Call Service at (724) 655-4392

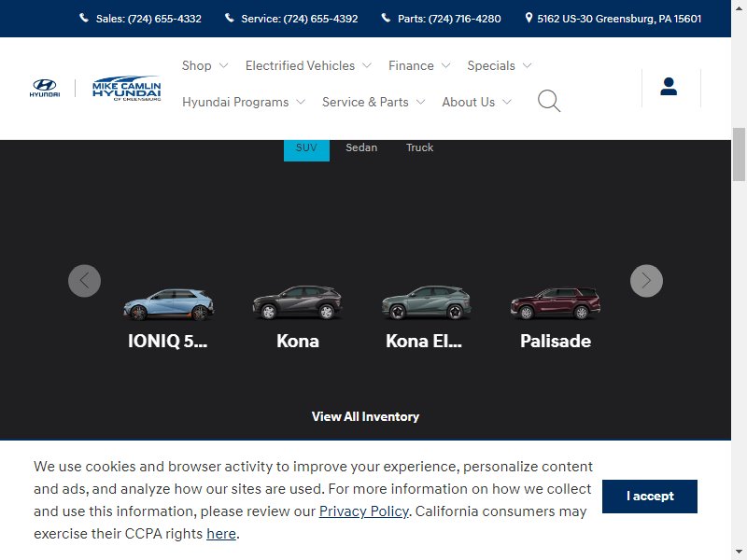[299, 19]
